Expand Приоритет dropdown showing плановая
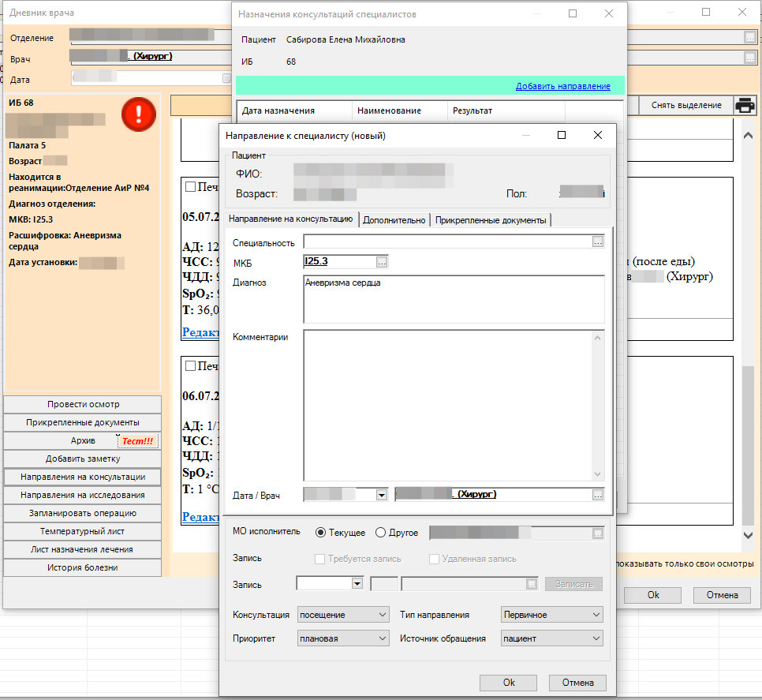This screenshot has height=700, width=762. (x=343, y=638)
